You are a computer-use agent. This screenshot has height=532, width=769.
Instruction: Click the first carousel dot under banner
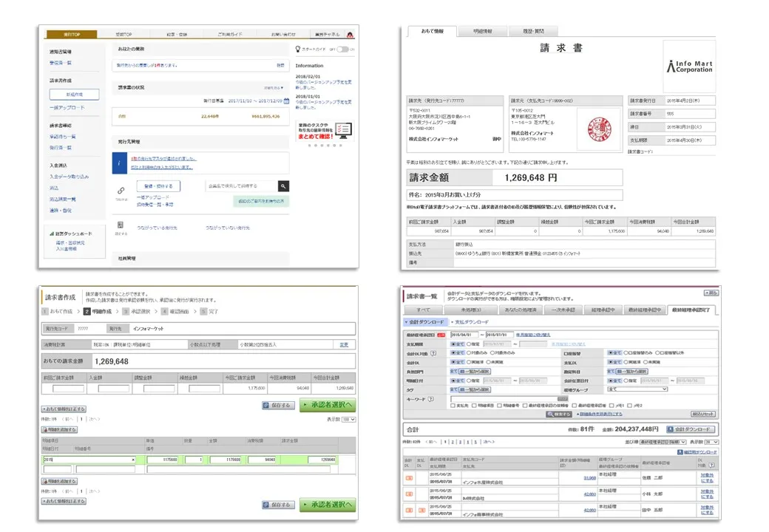coord(310,146)
